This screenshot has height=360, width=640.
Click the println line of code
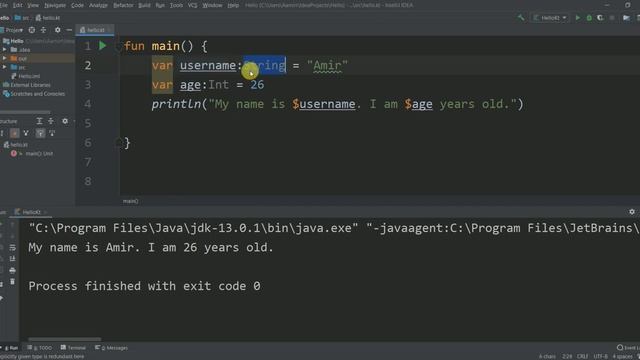click(337, 104)
